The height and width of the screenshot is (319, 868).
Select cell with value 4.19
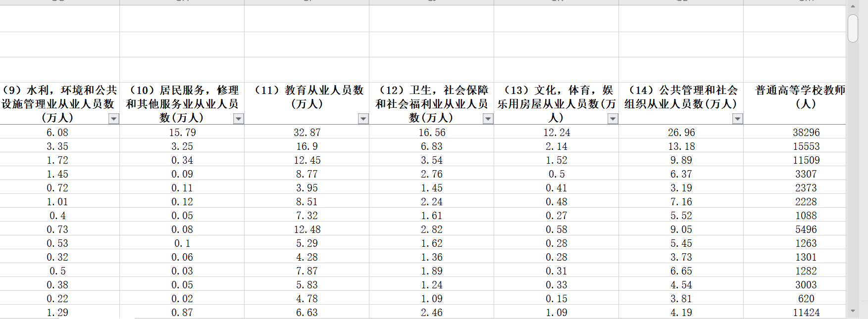(x=681, y=313)
